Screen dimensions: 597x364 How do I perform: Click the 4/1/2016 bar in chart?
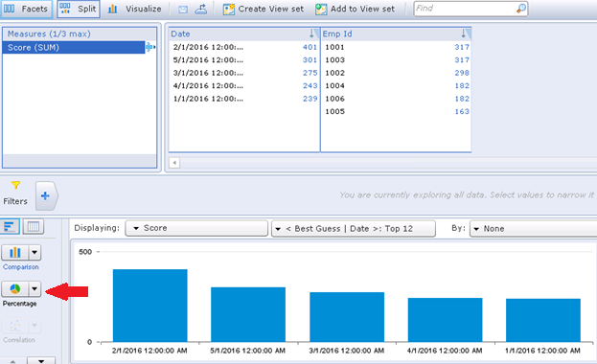click(x=445, y=320)
